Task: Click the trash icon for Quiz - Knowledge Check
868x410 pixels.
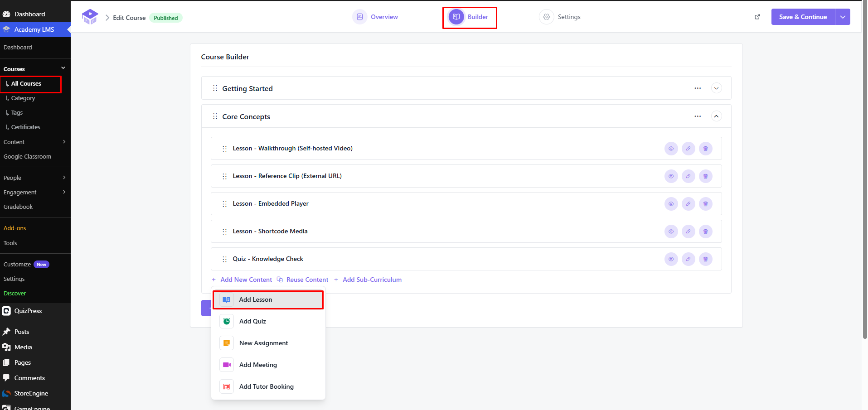Action: coord(705,259)
